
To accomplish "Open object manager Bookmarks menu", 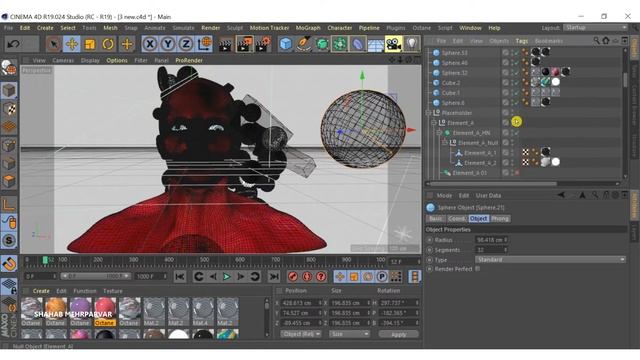I will click(549, 41).
